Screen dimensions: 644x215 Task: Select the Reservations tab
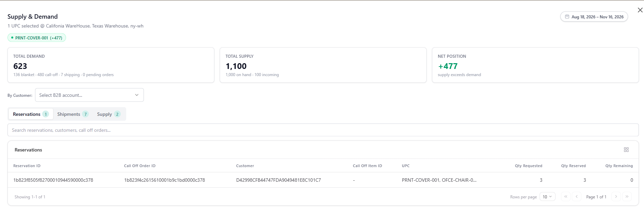point(31,114)
